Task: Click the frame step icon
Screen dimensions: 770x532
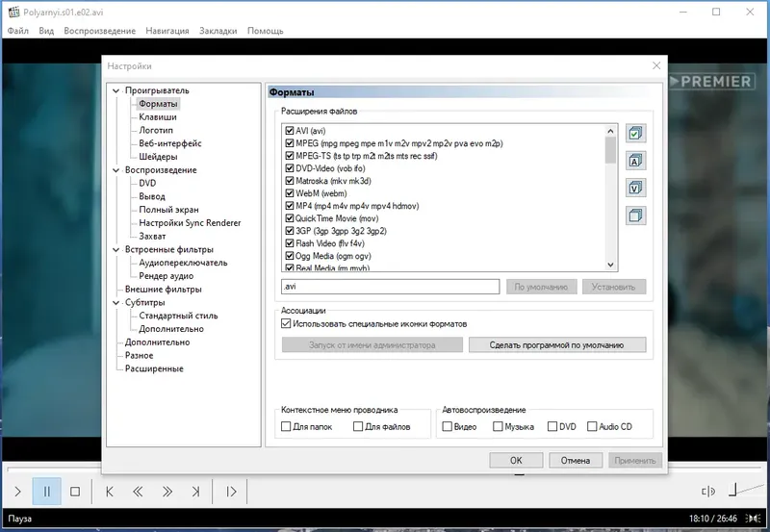Action: coord(231,492)
